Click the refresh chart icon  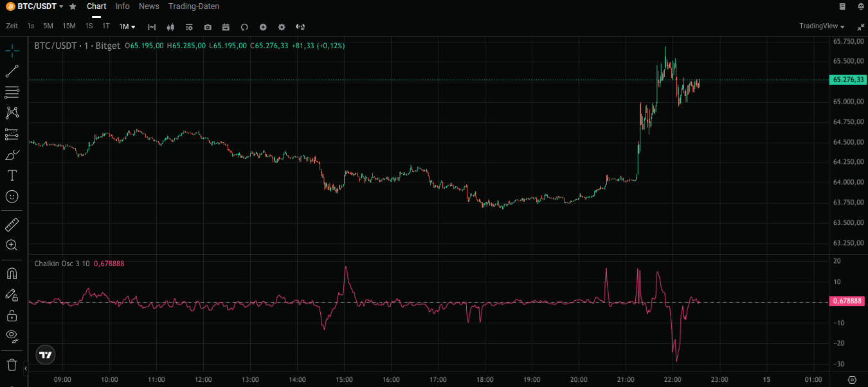(x=244, y=27)
